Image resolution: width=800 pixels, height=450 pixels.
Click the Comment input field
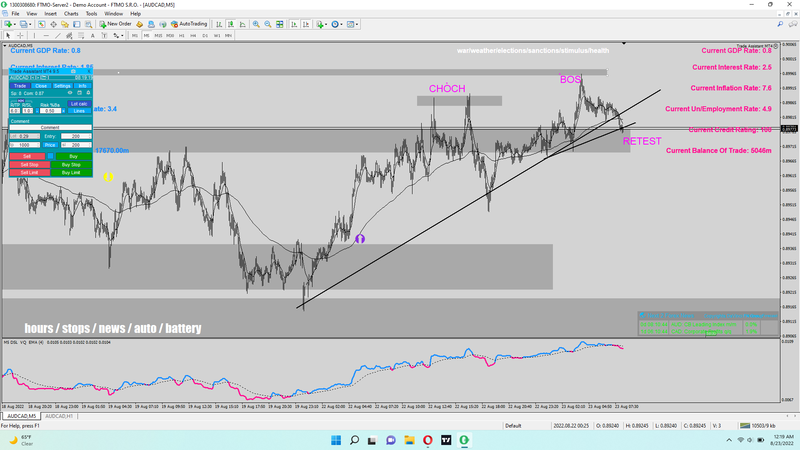pos(51,128)
